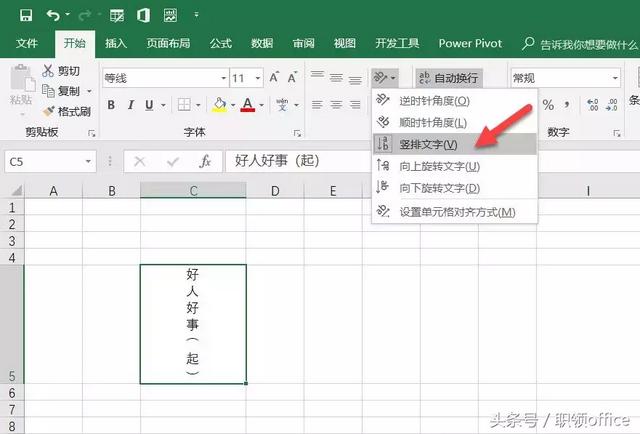Click the Tell Me search box 告诉我你想要做什么
Screen dimensions: 640x434
pos(580,44)
